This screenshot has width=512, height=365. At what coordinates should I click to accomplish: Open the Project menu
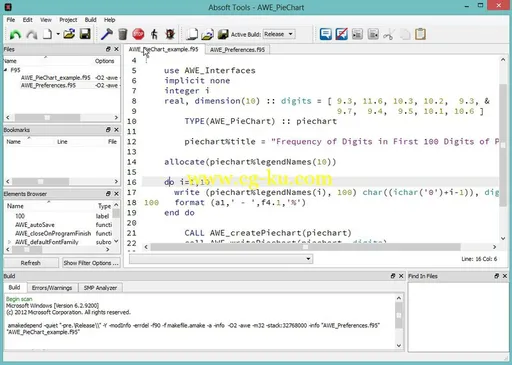68,20
